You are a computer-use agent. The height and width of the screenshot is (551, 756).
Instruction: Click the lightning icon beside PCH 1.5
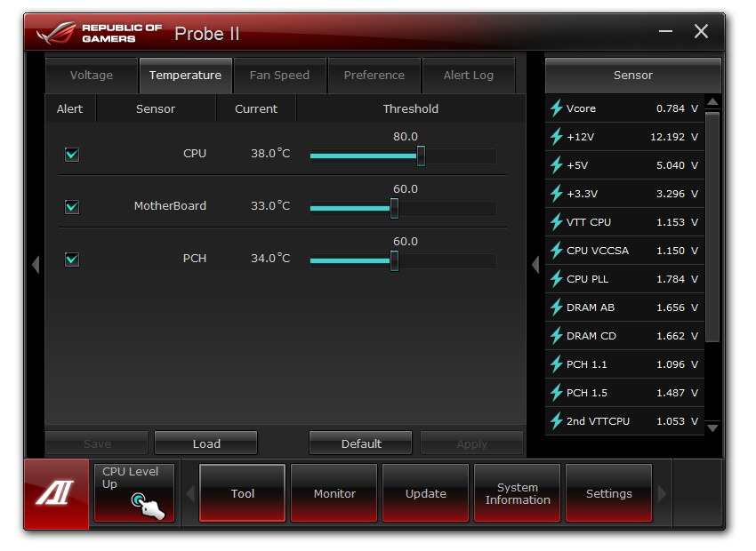coord(557,393)
